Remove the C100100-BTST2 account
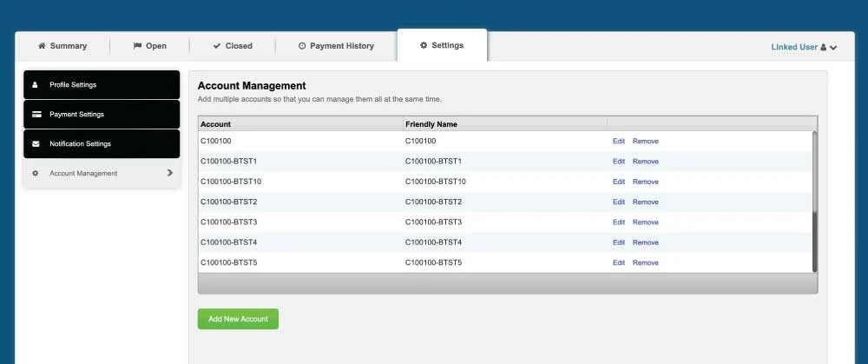This screenshot has width=868, height=364. tap(646, 202)
